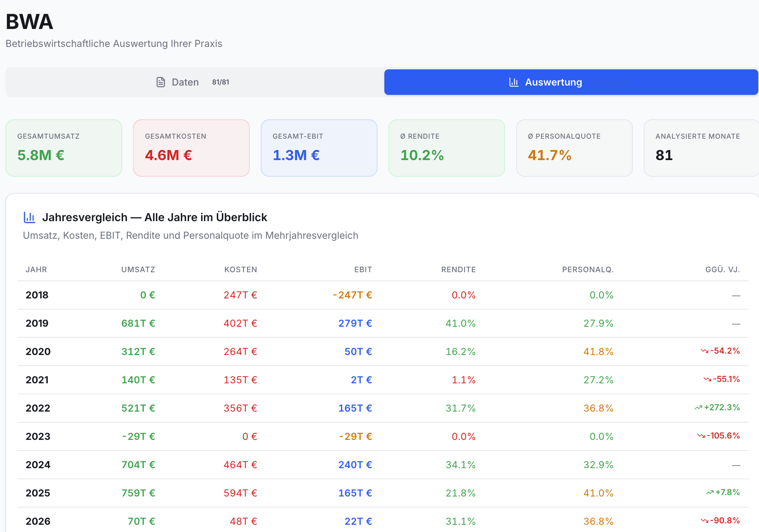This screenshot has width=759, height=532.
Task: Select the Ø Personalquote 41.7% card
Action: [x=574, y=148]
